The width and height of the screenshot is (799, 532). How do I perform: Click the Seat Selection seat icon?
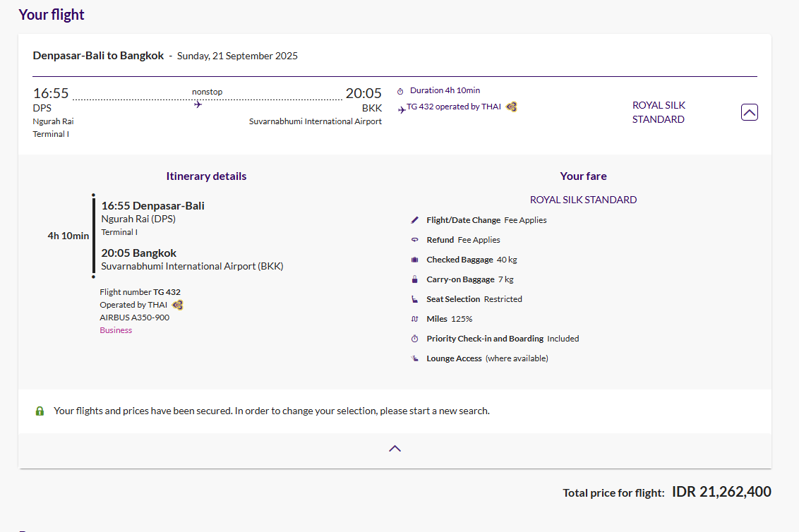click(x=415, y=299)
